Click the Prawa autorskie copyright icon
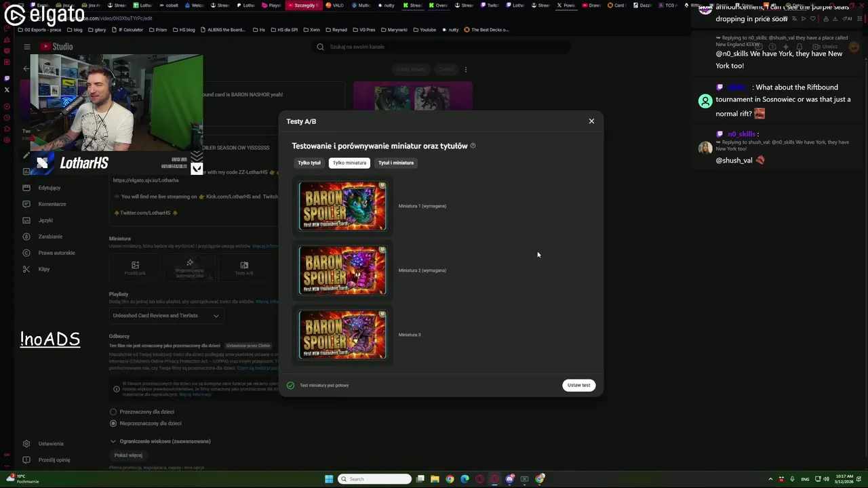 click(26, 253)
